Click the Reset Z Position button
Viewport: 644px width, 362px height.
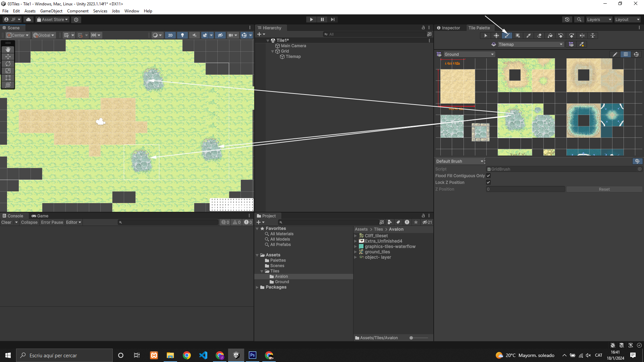point(604,189)
